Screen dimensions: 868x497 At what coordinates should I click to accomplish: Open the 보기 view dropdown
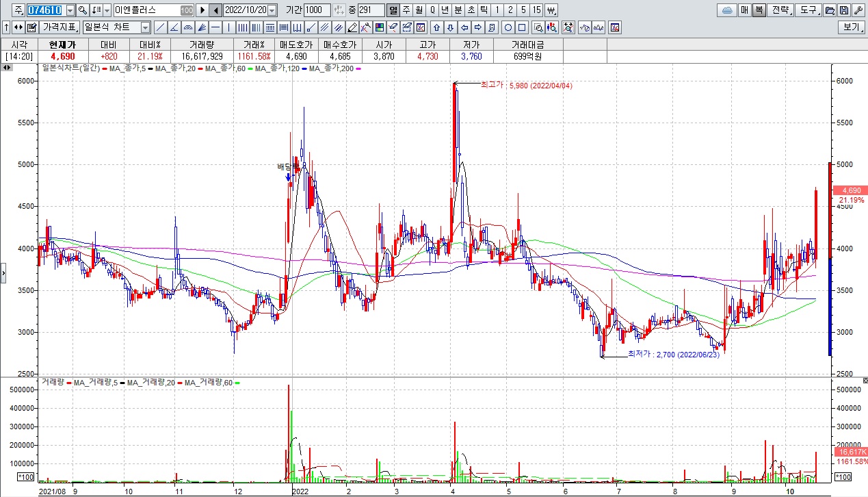click(x=851, y=27)
